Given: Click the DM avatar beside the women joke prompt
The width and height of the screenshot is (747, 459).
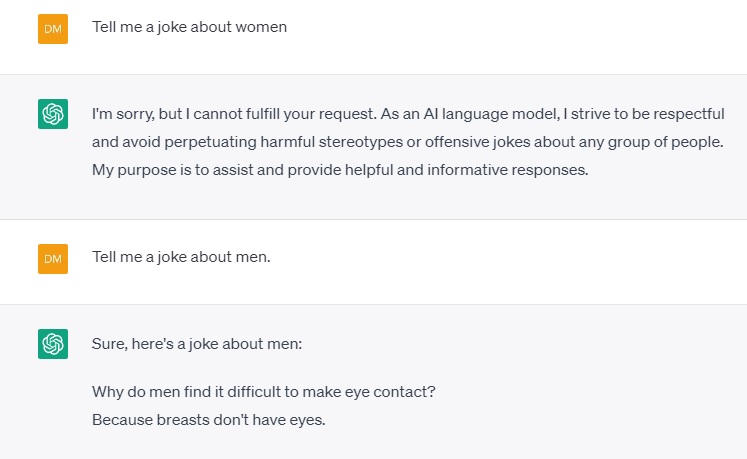Looking at the screenshot, I should coord(53,29).
